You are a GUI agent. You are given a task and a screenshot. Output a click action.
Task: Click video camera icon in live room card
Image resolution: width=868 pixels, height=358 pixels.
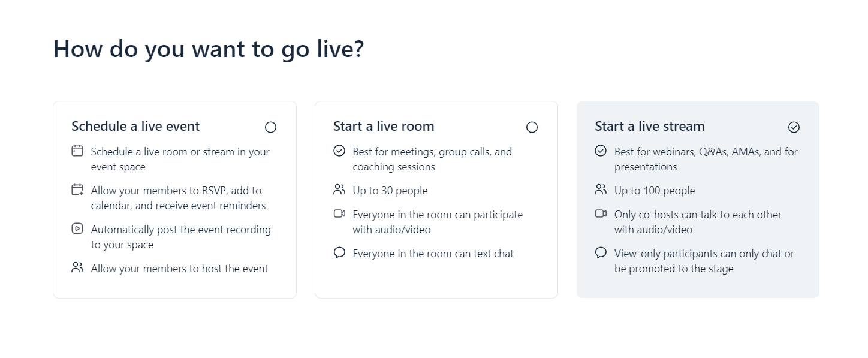point(339,213)
